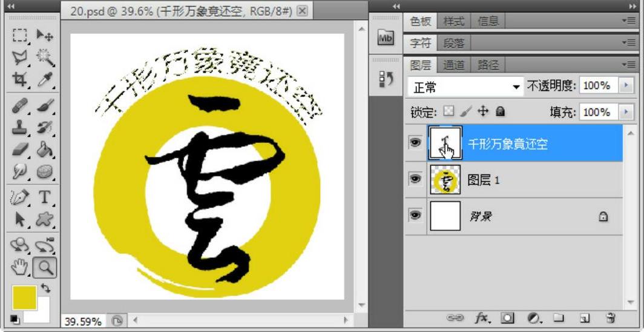Image resolution: width=644 pixels, height=332 pixels.
Task: Click the delete layer trash icon
Action: [x=609, y=317]
